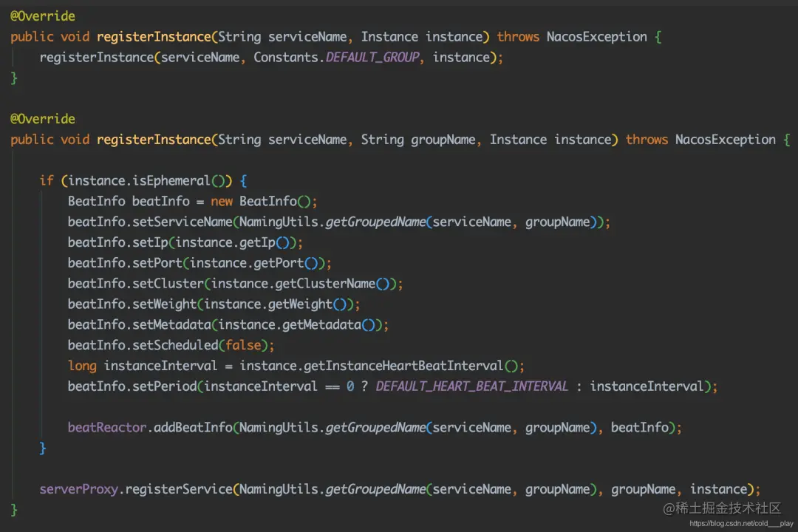The image size is (798, 532).
Task: Click the 'String groupName' parameter declaration
Action: point(417,140)
